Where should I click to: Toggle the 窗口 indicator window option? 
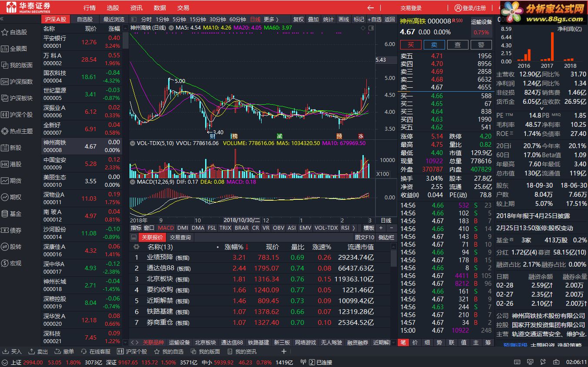point(149,228)
